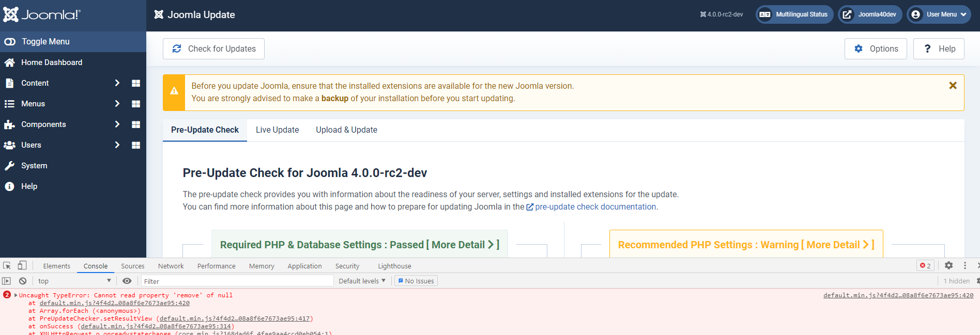Click the Users group icon
Screen dimensions: 980x335
click(x=9, y=145)
